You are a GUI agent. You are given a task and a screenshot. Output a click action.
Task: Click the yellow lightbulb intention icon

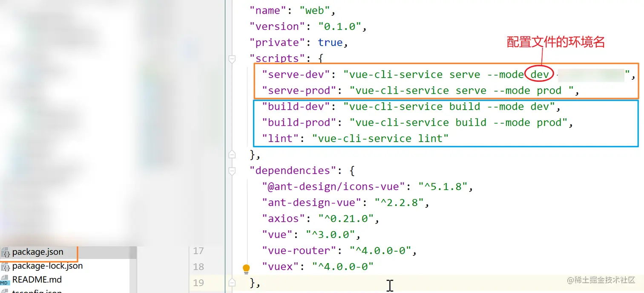coord(246,269)
